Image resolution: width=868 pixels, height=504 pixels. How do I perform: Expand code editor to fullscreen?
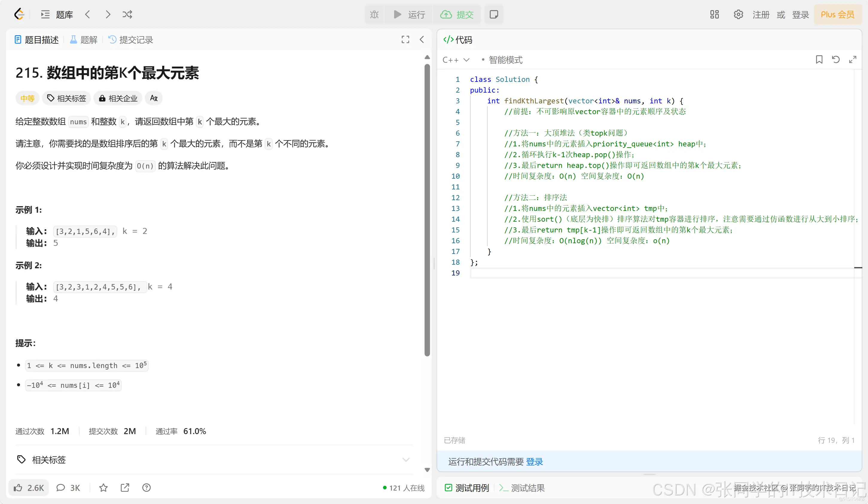[x=852, y=59]
